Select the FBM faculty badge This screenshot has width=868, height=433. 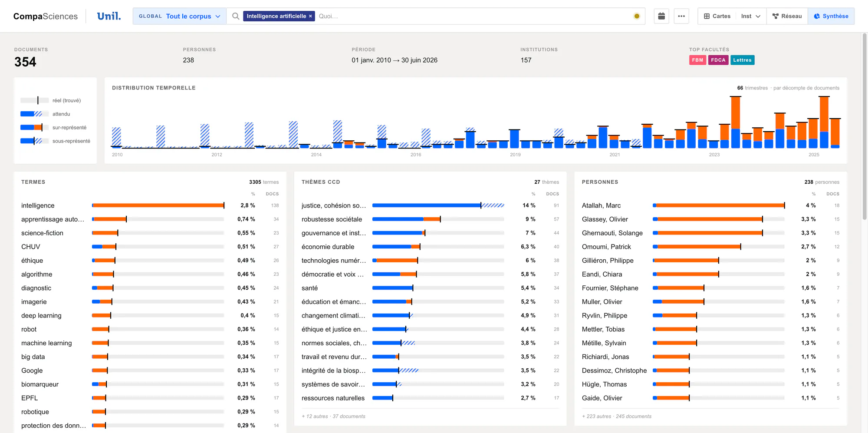click(697, 60)
